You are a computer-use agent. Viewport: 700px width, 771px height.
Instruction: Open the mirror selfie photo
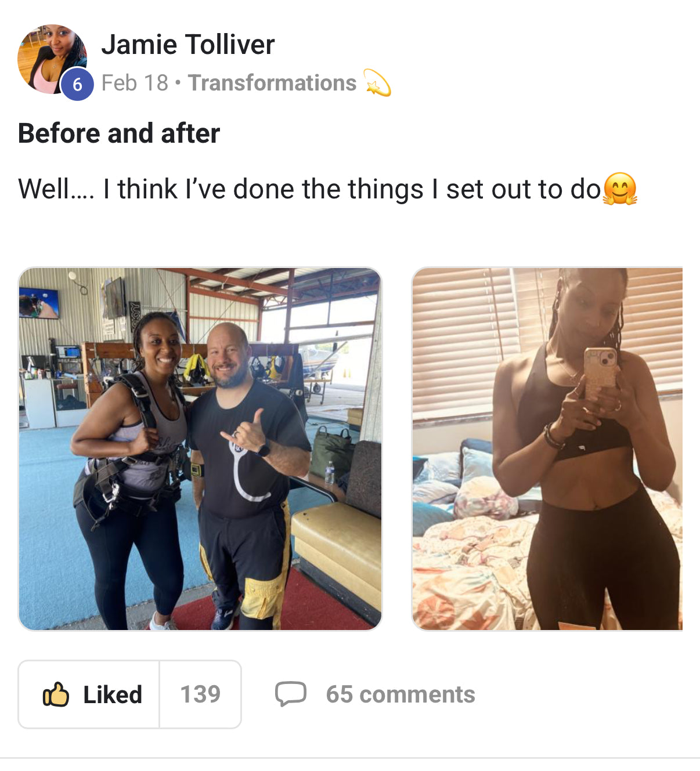pos(547,449)
